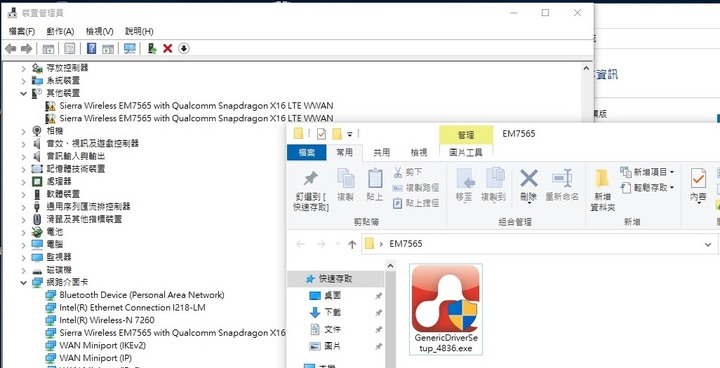This screenshot has width=720, height=368.
Task: Click the circled down-arrow disable device icon
Action: [184, 48]
